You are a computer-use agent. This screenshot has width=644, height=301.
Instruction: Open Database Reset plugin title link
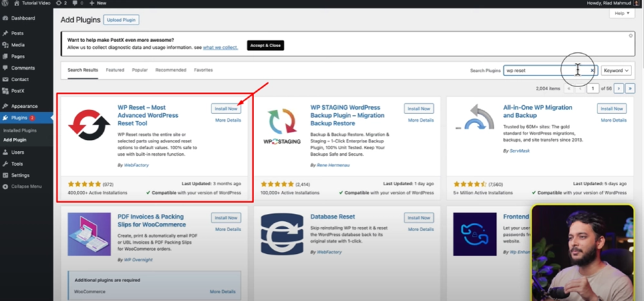pyautogui.click(x=333, y=217)
